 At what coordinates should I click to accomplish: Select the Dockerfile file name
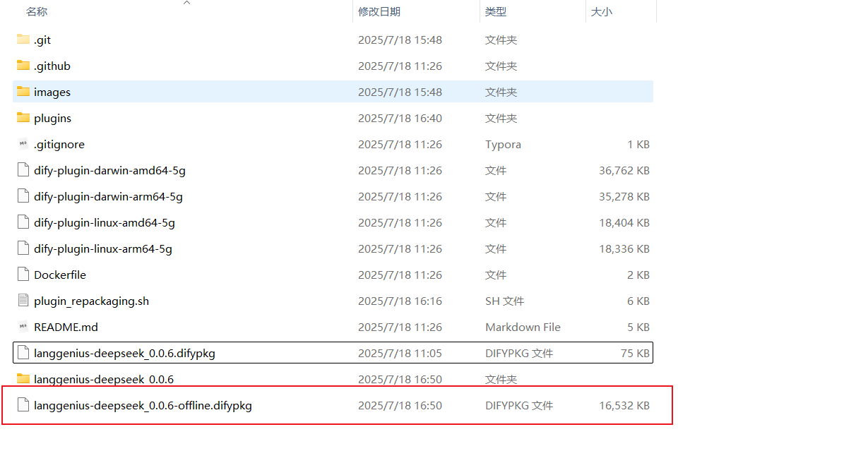(x=60, y=275)
